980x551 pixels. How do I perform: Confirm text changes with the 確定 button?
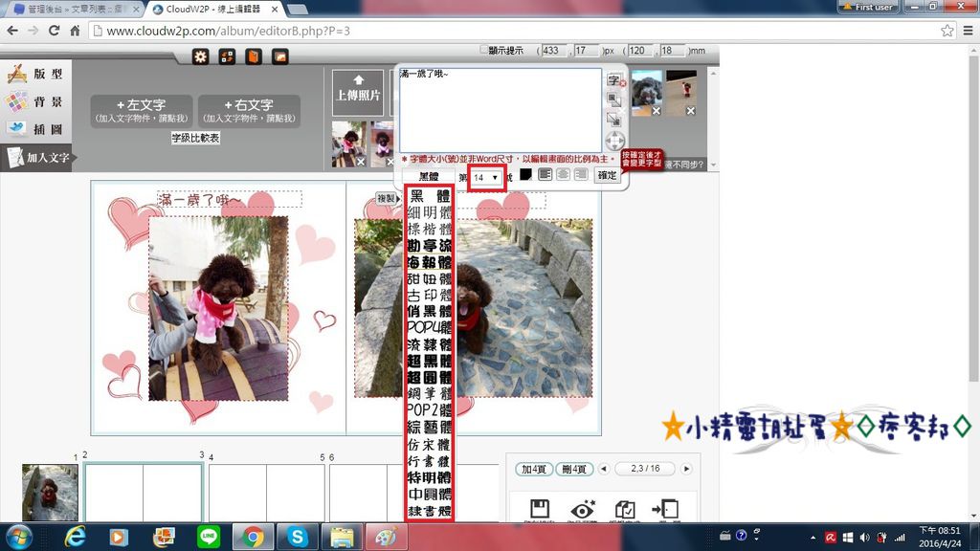pyautogui.click(x=607, y=175)
